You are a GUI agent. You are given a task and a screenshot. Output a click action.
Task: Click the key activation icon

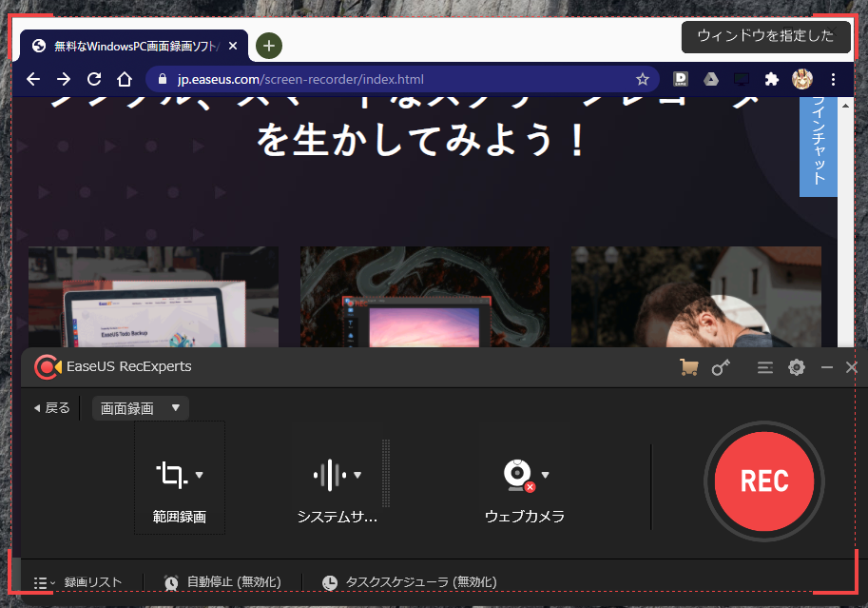[x=721, y=367]
